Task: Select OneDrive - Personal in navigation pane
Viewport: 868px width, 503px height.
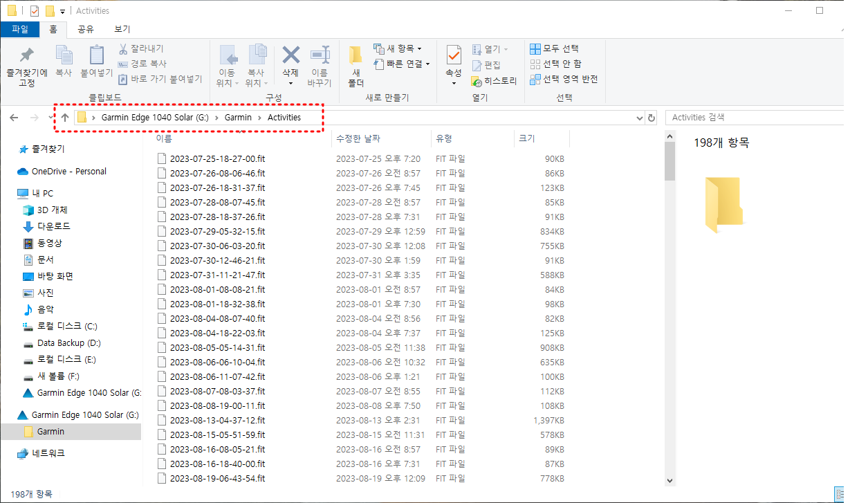Action: [x=62, y=171]
